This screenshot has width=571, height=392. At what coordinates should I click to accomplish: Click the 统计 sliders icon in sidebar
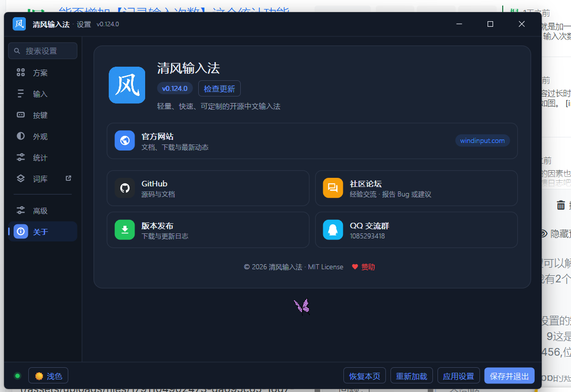pyautogui.click(x=21, y=158)
